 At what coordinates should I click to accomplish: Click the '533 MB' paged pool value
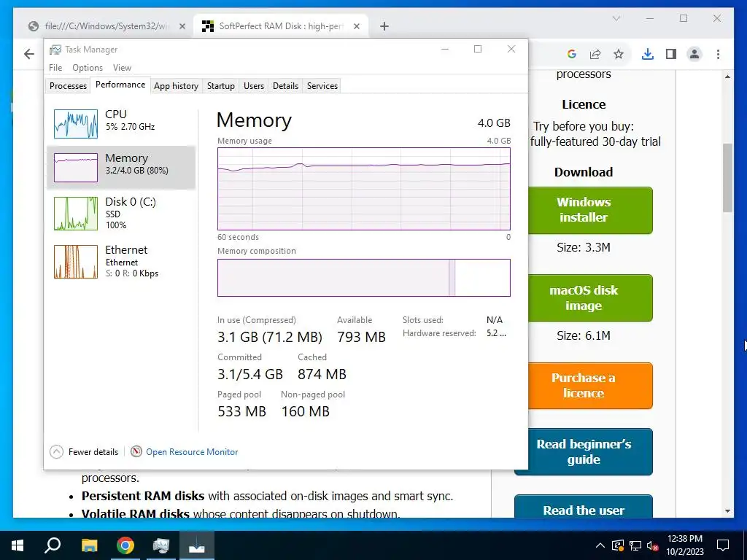pyautogui.click(x=241, y=411)
